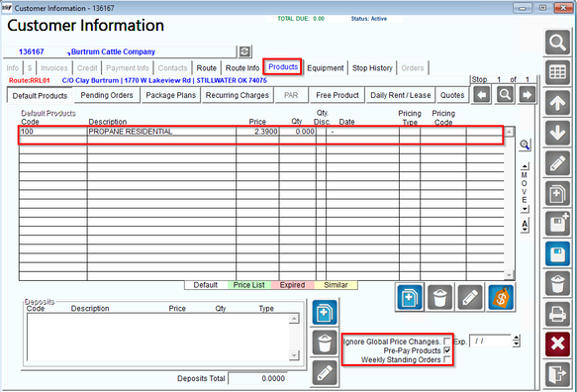The width and height of the screenshot is (577, 392).
Task: Print using the sidebar printer icon
Action: tap(557, 315)
